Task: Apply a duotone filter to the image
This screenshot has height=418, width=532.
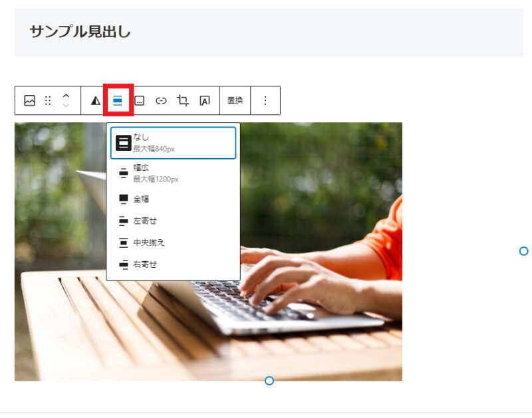Action: (x=94, y=100)
